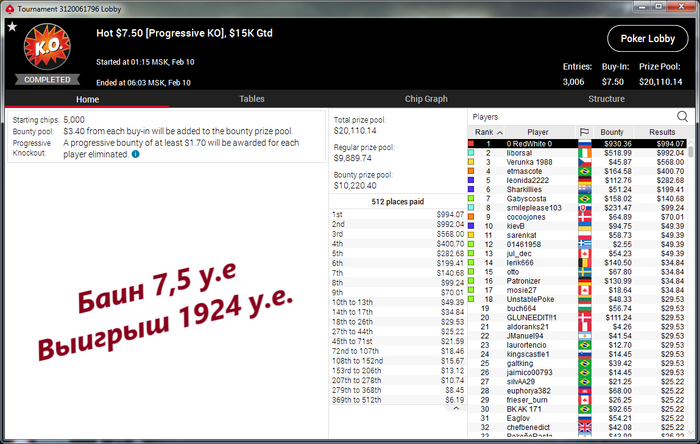Screen dimensions: 700x444
Task: Select player row euphorya382
Action: point(577,390)
